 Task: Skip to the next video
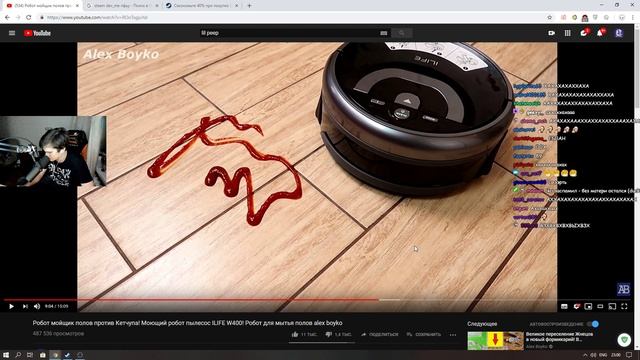[25, 306]
